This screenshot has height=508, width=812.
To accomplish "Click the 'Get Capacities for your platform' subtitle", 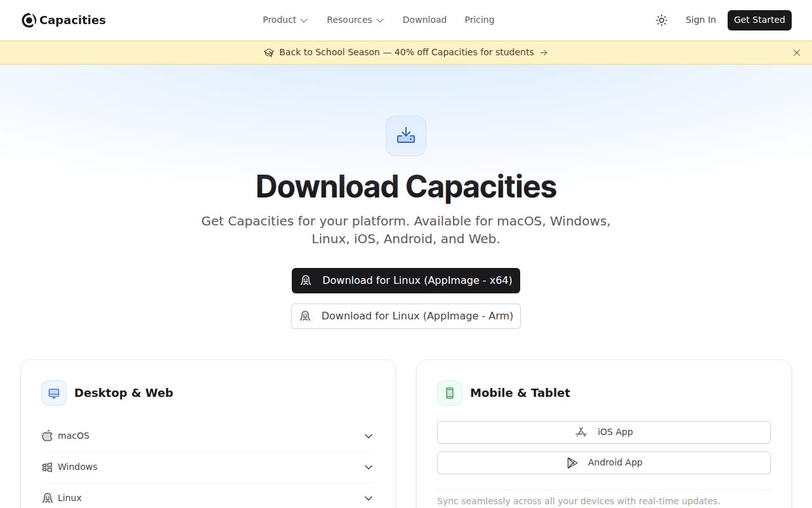I will coord(406,230).
